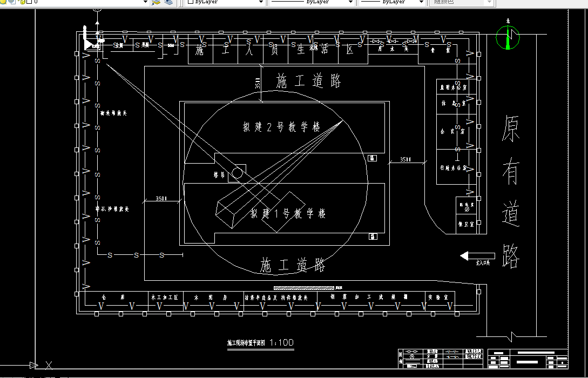This screenshot has width=588, height=378.
Task: Click the UCS axis icon at drawing bottom-left
Action: 33,364
